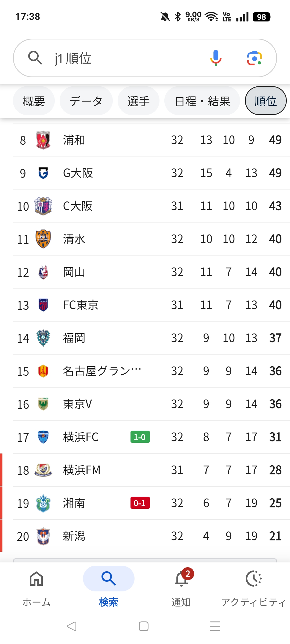The height and width of the screenshot is (644, 290).
Task: Open the 湘南 0-1 match result badge
Action: (x=140, y=503)
